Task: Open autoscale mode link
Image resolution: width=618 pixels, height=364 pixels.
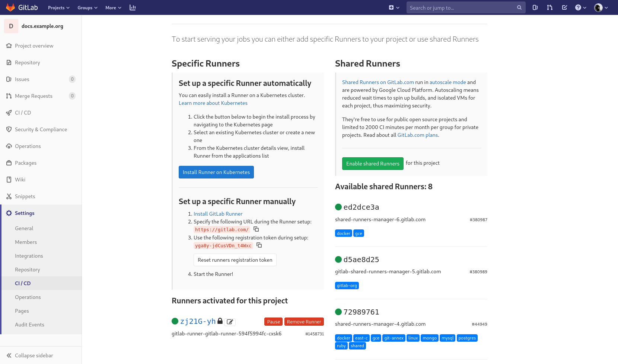Action: (448, 82)
